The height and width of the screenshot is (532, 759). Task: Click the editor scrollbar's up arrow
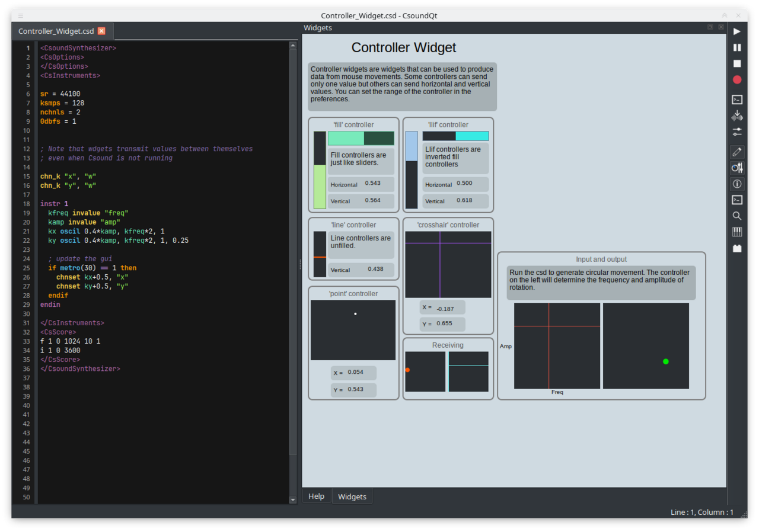[x=292, y=45]
